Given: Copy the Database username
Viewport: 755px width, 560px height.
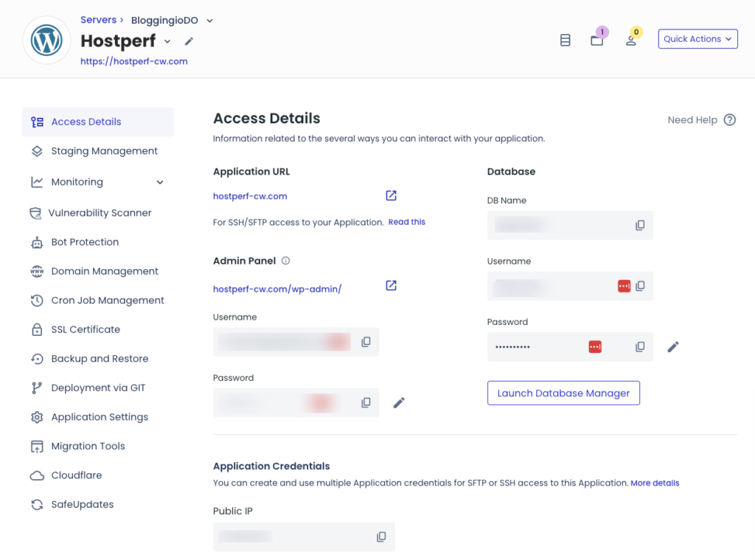Looking at the screenshot, I should [x=640, y=286].
